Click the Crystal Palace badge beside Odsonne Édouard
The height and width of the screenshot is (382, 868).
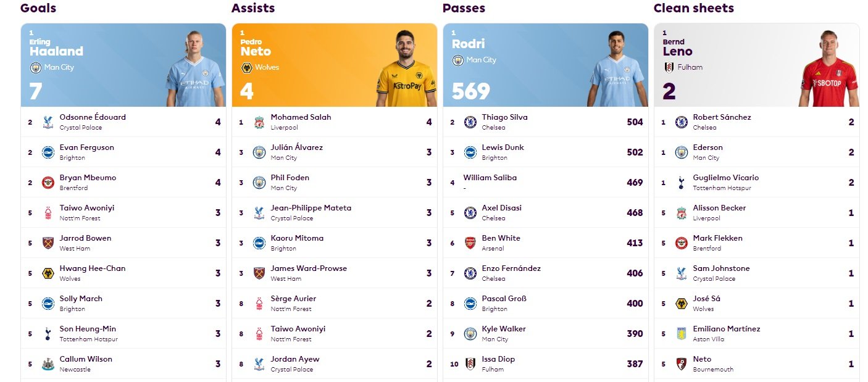point(48,122)
